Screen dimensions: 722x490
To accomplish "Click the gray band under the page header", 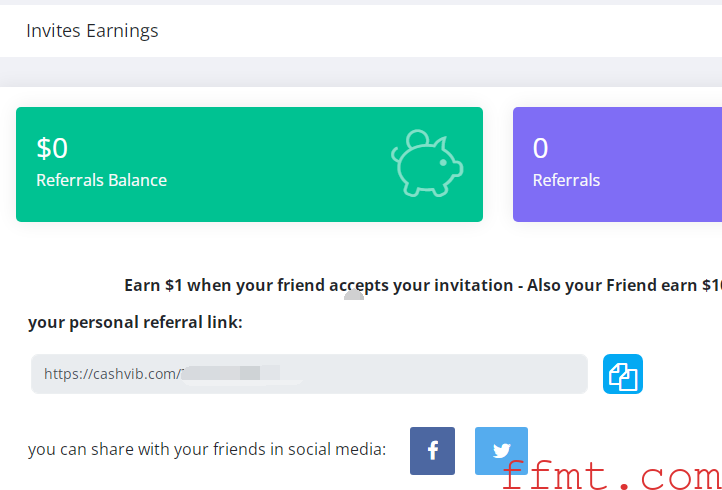I will (361, 72).
